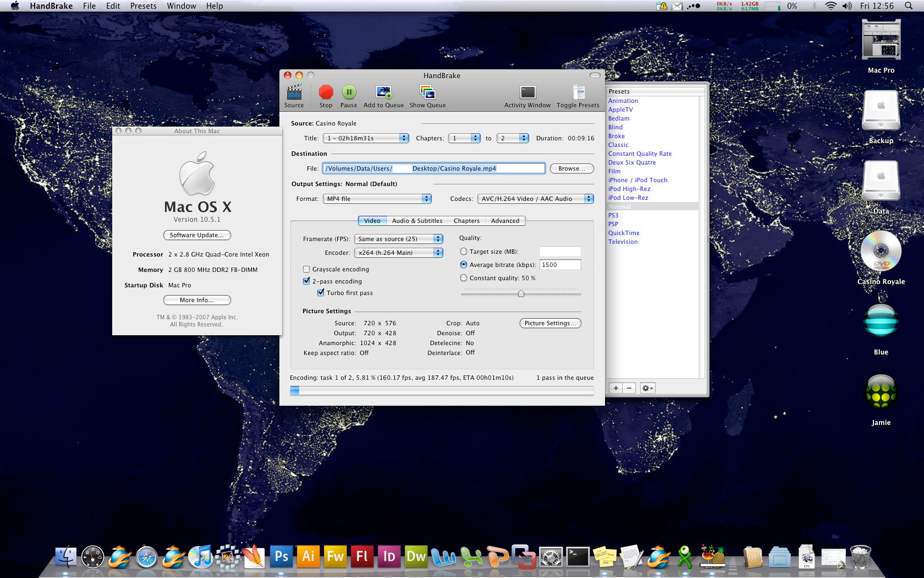This screenshot has height=578, width=924.
Task: Open the Format dropdown showing MP4 file
Action: click(377, 199)
